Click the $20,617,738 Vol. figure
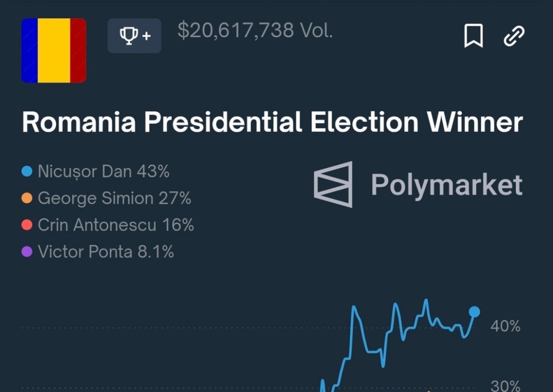 click(255, 31)
